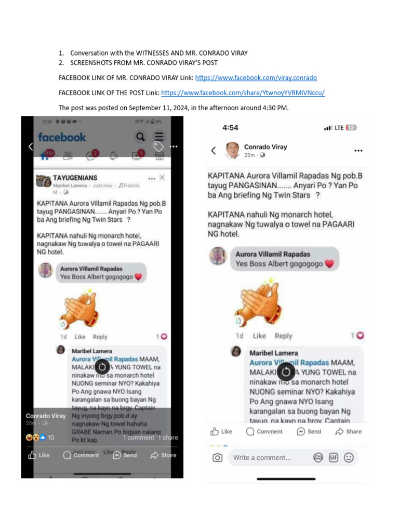Open three-dot menu beside Conrado Viray header
The height and width of the screenshot is (532, 399).
358,150
